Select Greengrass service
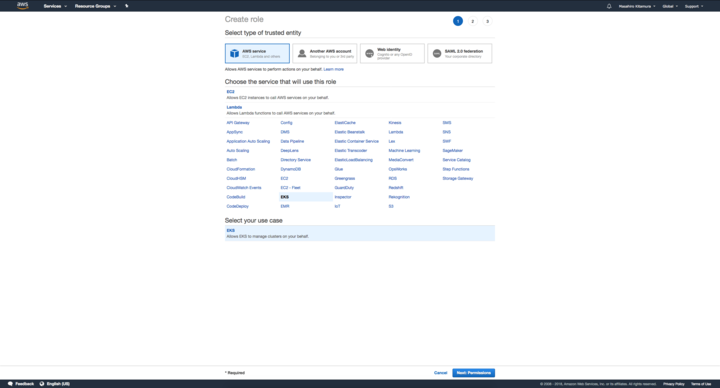 [x=344, y=178]
